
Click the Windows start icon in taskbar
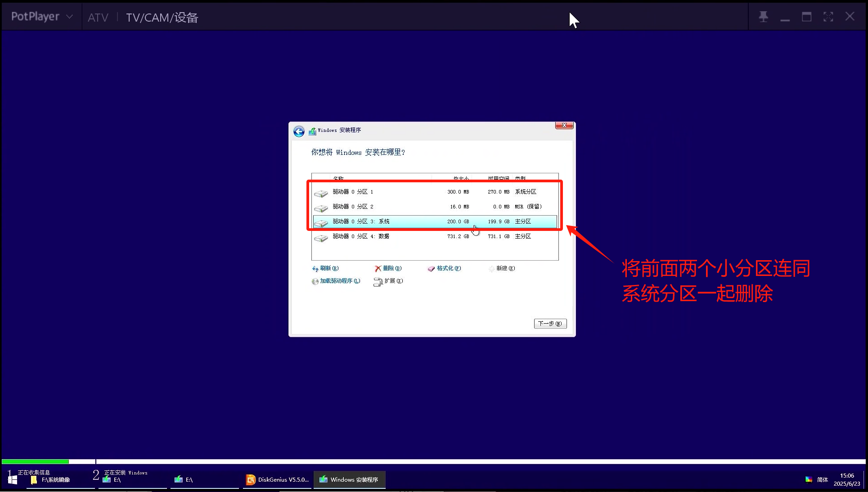[13, 480]
